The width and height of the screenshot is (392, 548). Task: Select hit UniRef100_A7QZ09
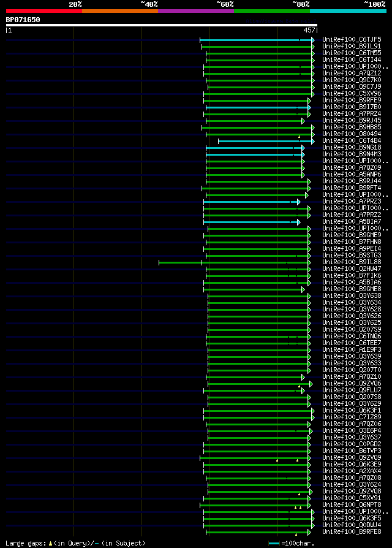click(x=352, y=168)
